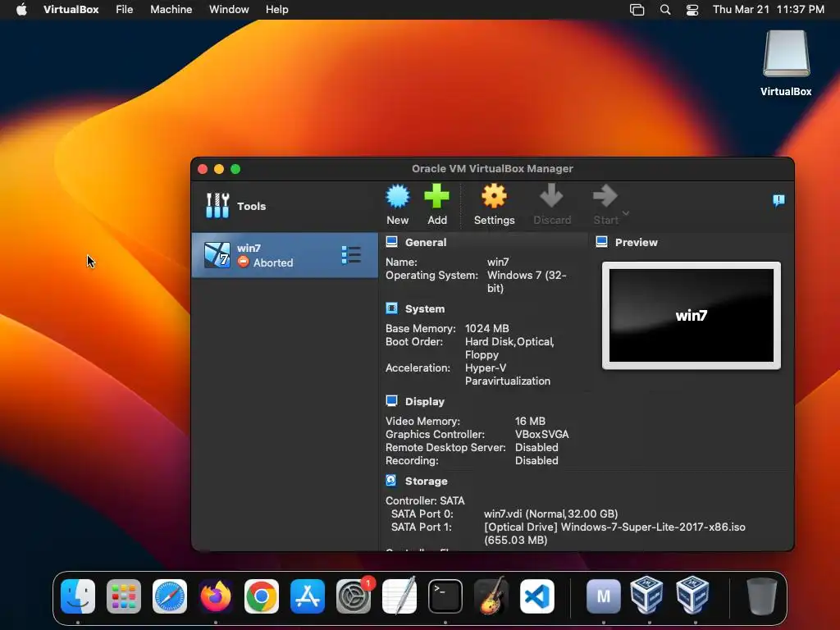Open Visual Studio Code from the dock
The height and width of the screenshot is (630, 840).
pos(537,596)
